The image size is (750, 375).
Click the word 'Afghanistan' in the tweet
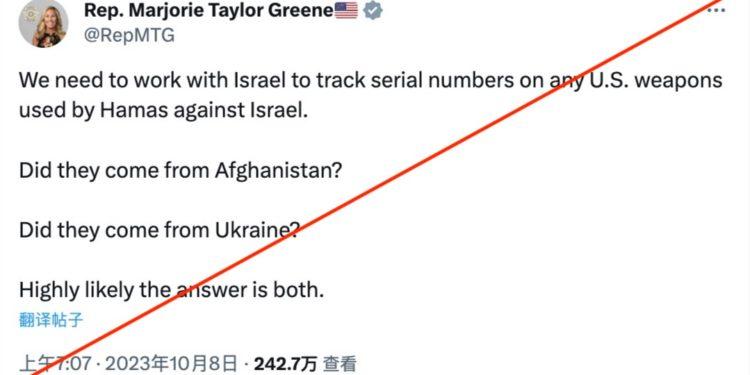pyautogui.click(x=273, y=171)
